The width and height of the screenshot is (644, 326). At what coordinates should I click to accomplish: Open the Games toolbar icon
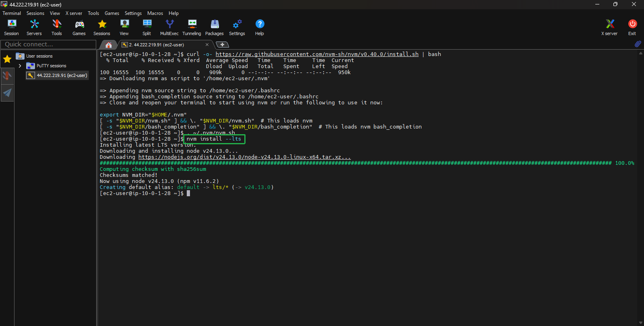tap(79, 27)
